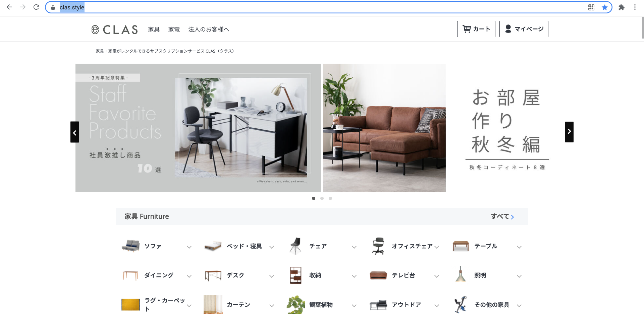This screenshot has height=324, width=644.
Task: Select the first carousel slide dot
Action: [314, 198]
